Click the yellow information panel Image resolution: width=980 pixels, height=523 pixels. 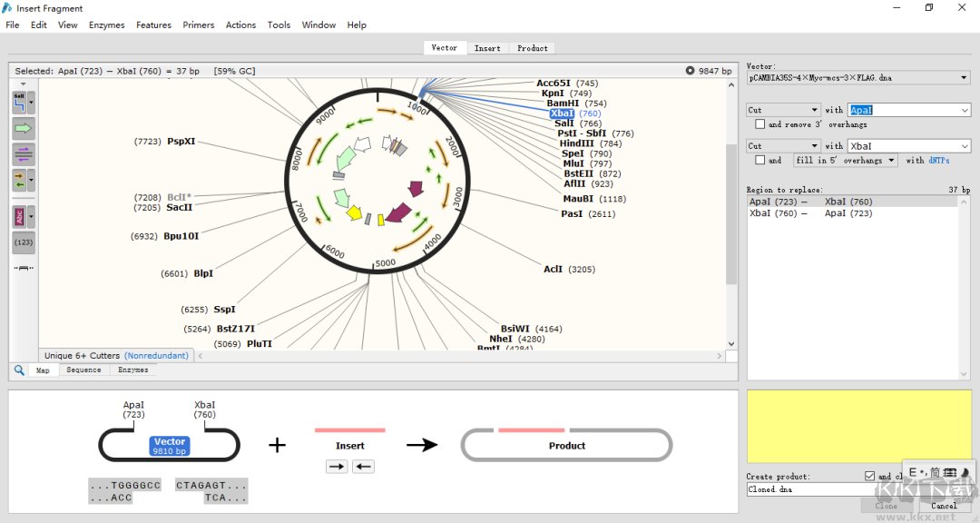[859, 427]
